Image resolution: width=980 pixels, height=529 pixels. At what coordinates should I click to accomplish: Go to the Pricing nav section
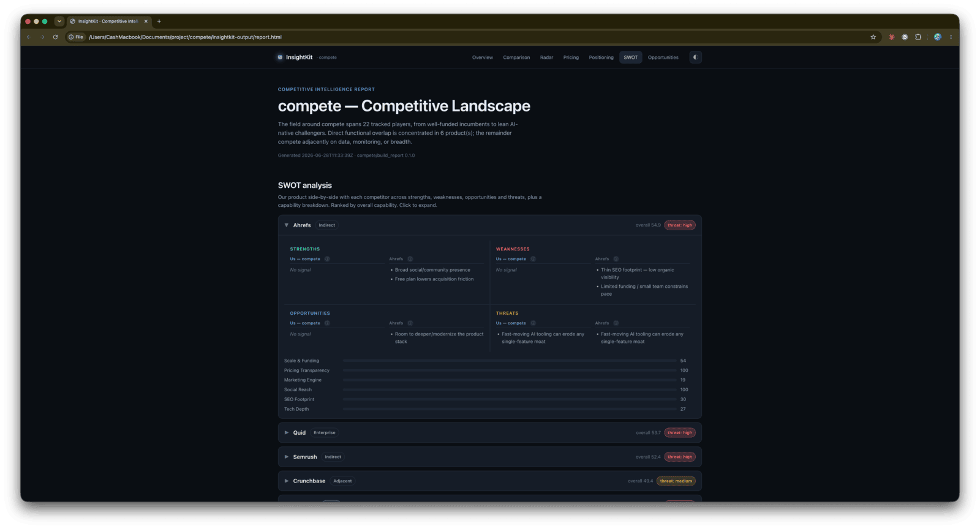(x=571, y=58)
